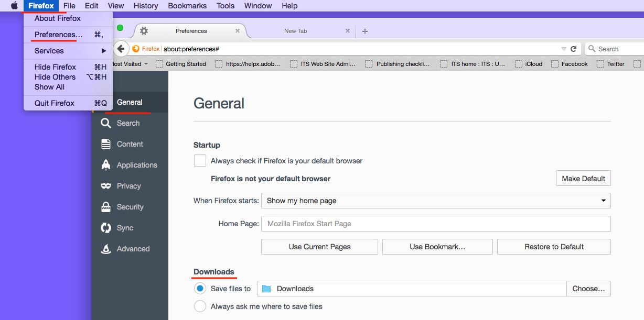Open the Getting Started bookmark
This screenshot has height=320, width=644.
[181, 64]
